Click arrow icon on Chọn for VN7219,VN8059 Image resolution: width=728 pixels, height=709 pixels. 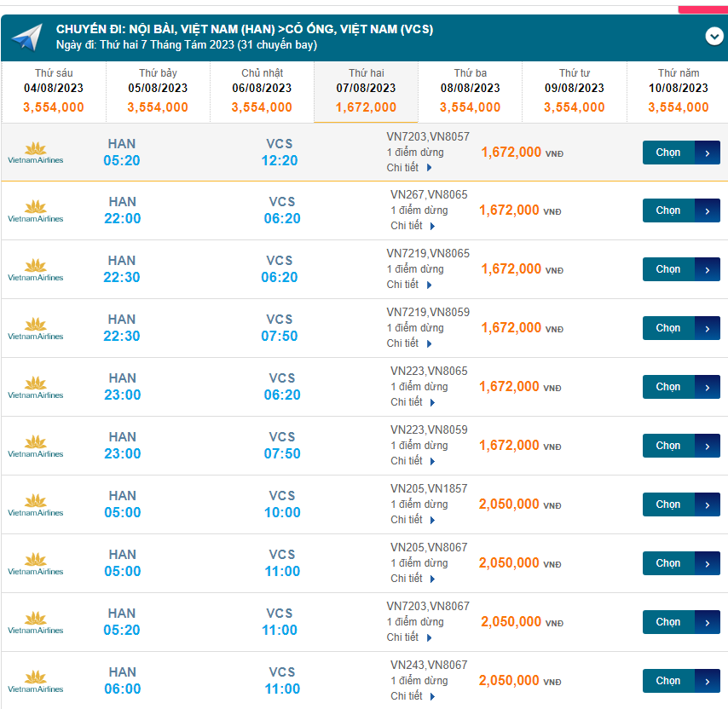[708, 328]
